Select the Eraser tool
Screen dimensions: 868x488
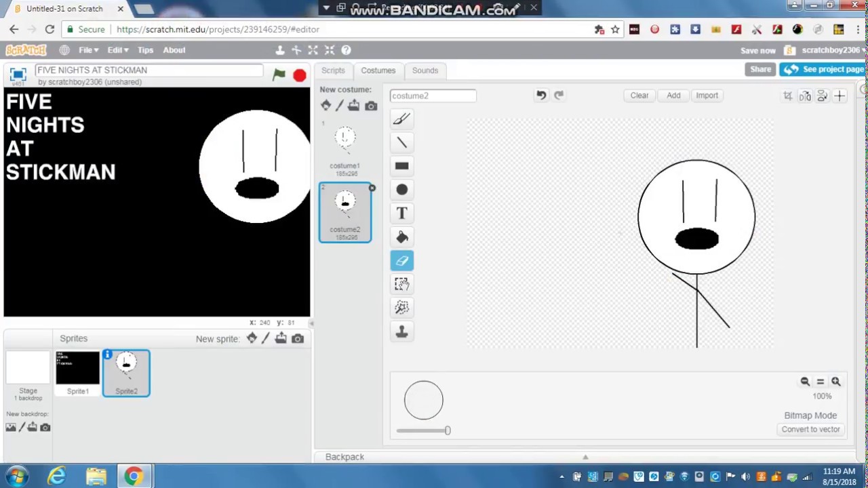(x=401, y=261)
